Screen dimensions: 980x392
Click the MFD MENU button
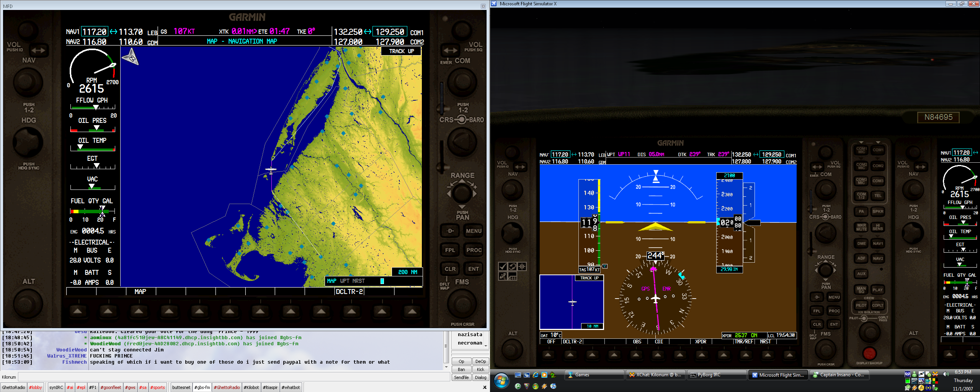[x=474, y=231]
